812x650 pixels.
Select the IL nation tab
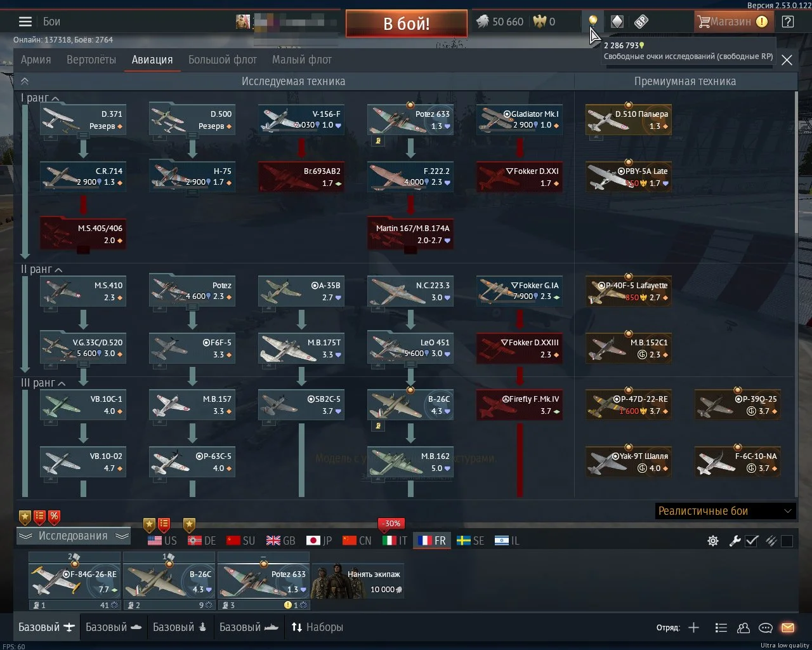(507, 541)
